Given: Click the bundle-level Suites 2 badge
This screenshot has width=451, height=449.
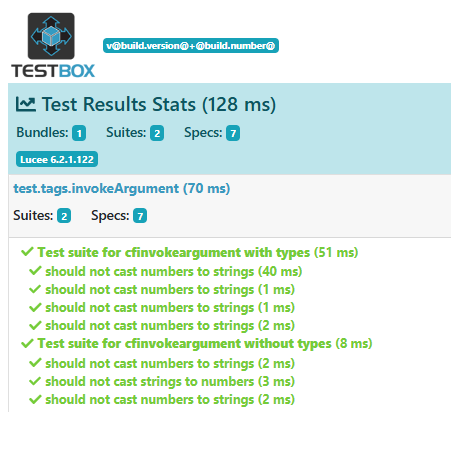Looking at the screenshot, I should [x=64, y=216].
